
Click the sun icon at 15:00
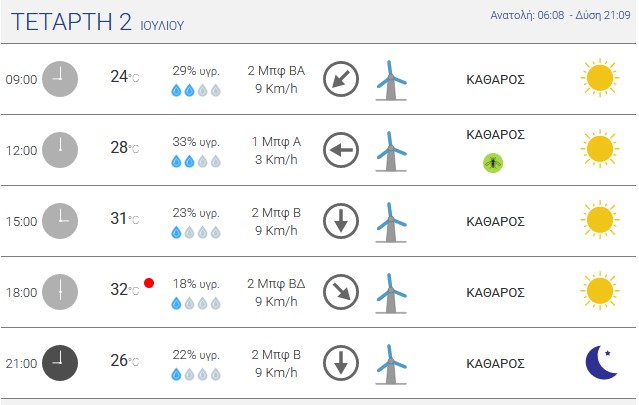point(600,220)
